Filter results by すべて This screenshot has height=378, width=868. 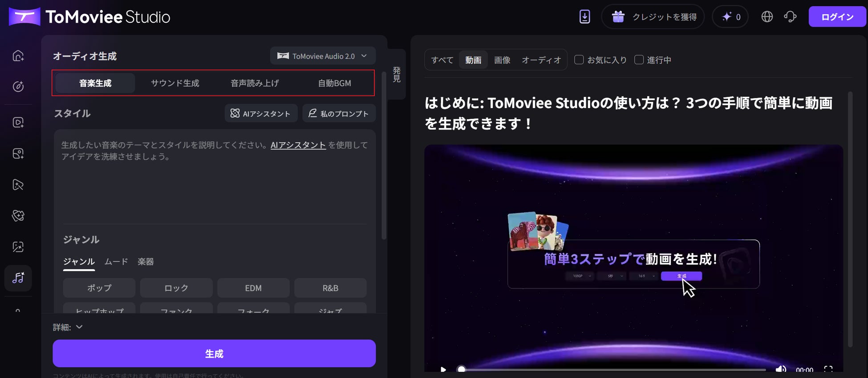coord(442,60)
